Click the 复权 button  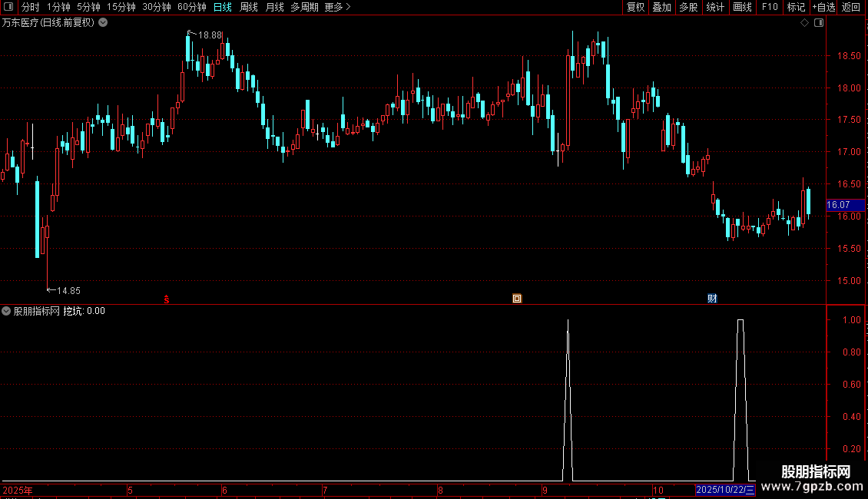(x=635, y=7)
